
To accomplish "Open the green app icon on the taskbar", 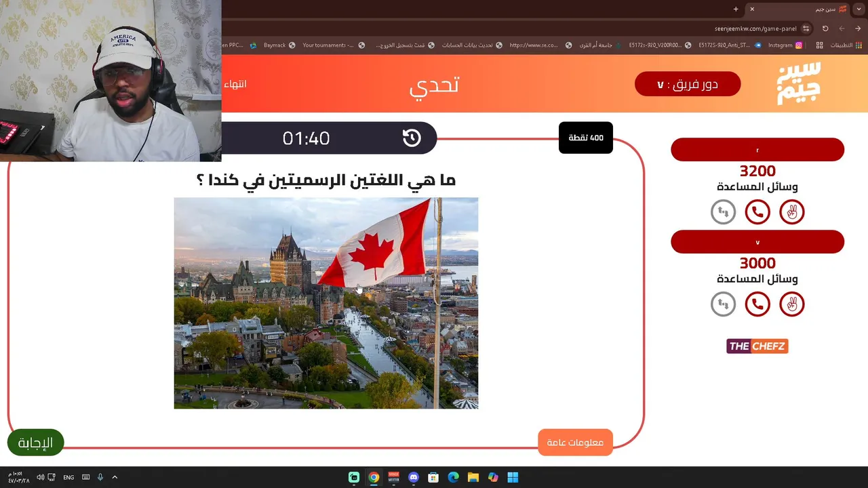I will click(x=354, y=477).
